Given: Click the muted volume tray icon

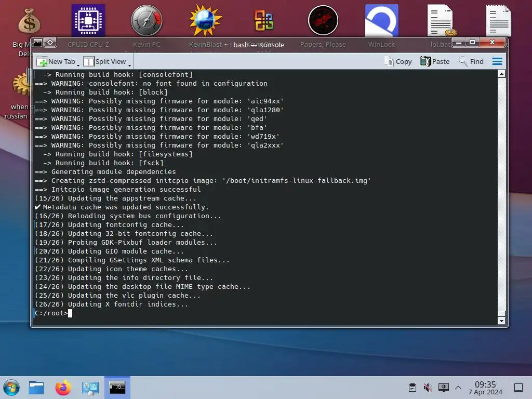Looking at the screenshot, I should (x=428, y=388).
